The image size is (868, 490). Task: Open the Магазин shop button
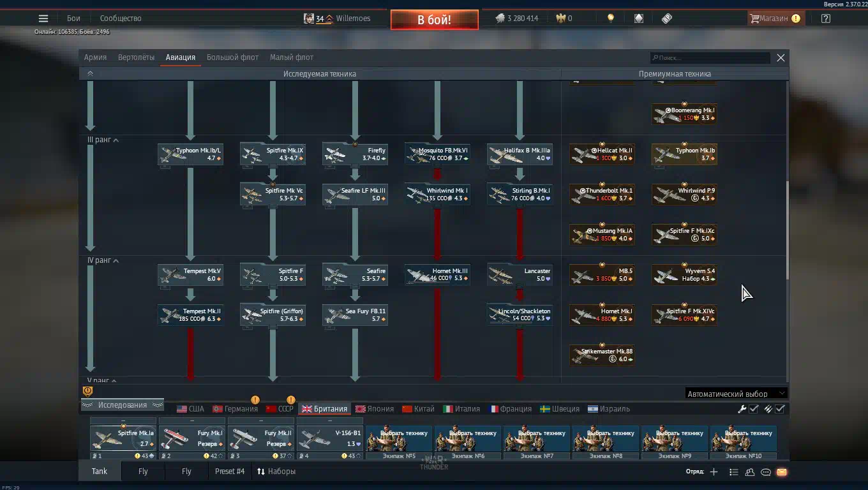pos(775,19)
